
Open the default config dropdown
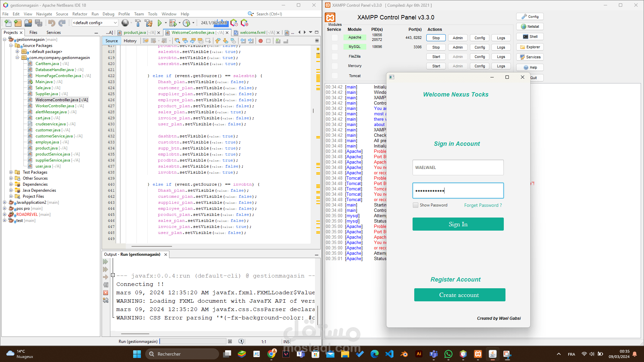click(x=115, y=23)
